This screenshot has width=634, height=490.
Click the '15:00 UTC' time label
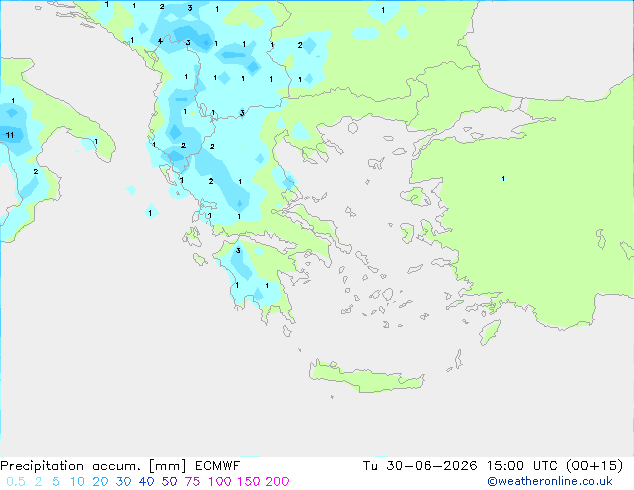point(522,466)
